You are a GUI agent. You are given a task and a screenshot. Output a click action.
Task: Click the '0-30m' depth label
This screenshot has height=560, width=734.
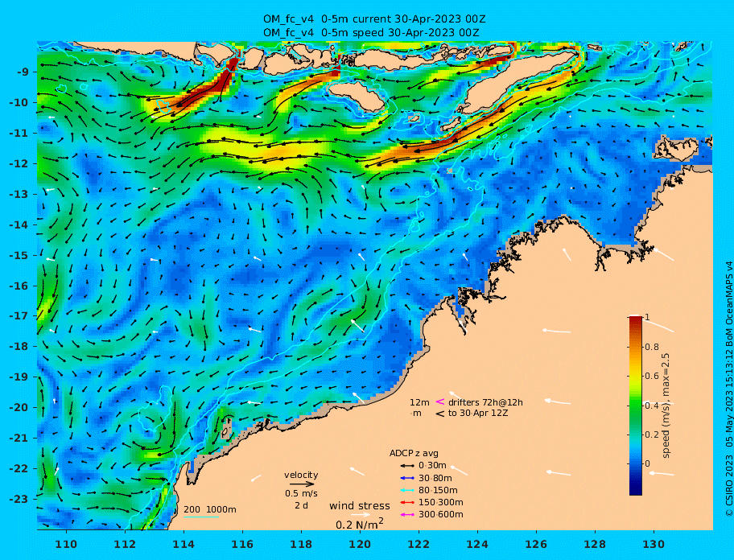(x=432, y=466)
